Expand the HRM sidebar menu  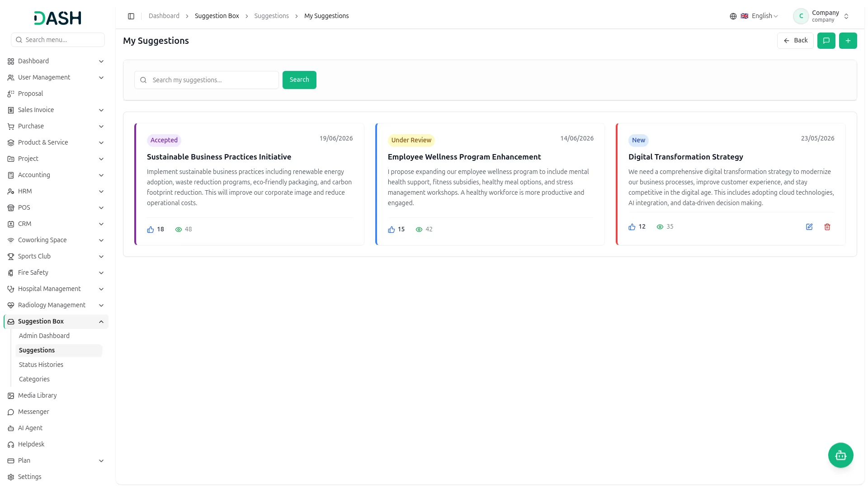click(x=56, y=191)
